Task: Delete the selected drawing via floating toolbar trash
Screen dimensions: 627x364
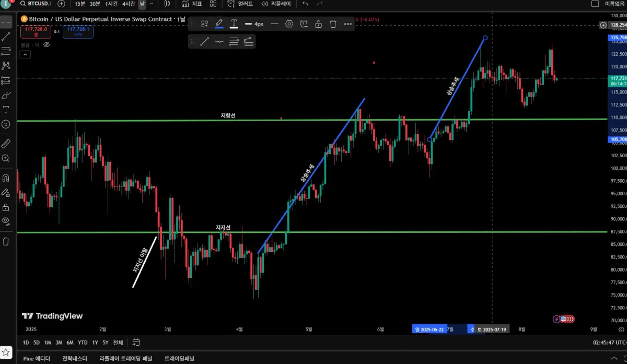Action: click(333, 24)
